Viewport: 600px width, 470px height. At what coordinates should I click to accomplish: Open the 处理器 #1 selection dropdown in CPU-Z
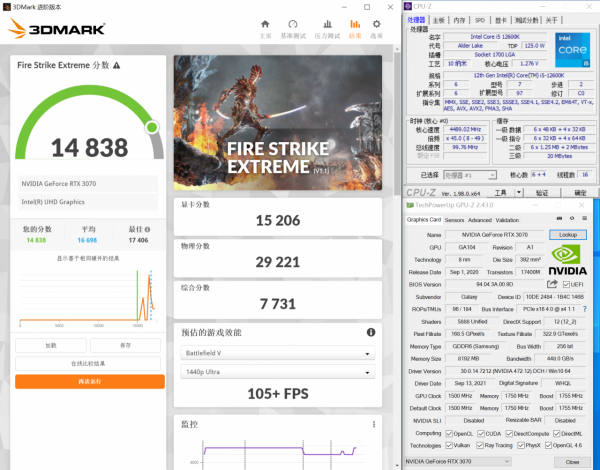[470, 175]
